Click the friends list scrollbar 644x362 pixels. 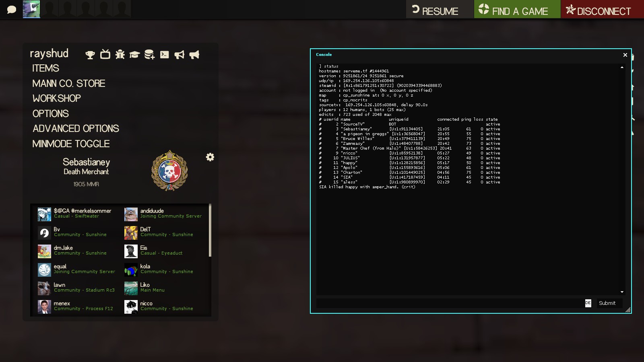(210, 230)
